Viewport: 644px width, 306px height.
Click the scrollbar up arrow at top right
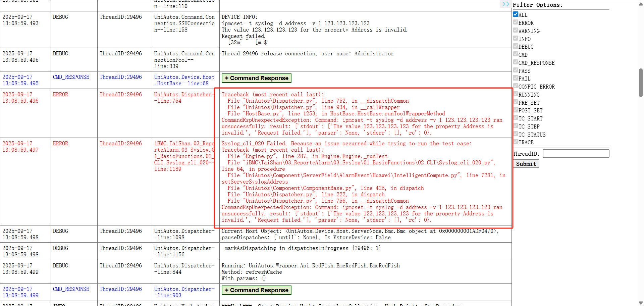tap(641, 3)
